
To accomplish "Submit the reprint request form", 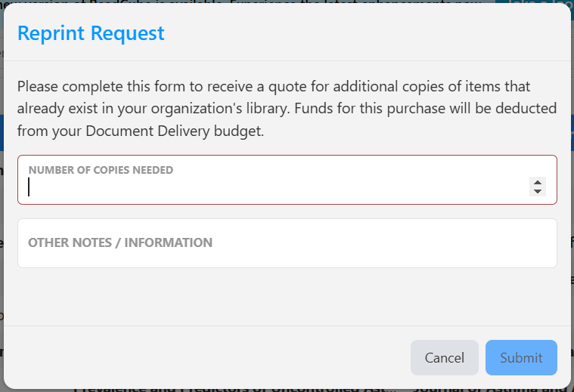I will [521, 357].
